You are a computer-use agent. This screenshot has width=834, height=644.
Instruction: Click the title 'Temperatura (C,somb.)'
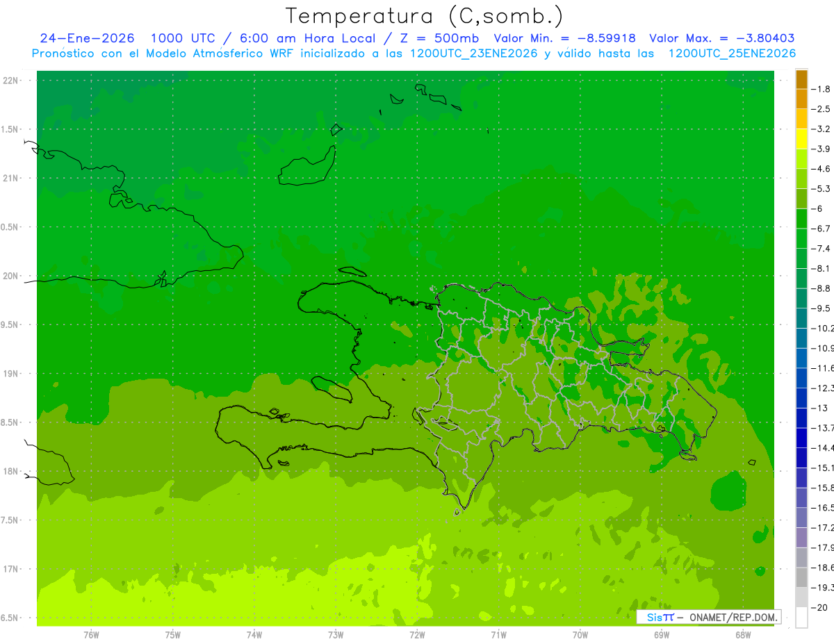click(425, 16)
